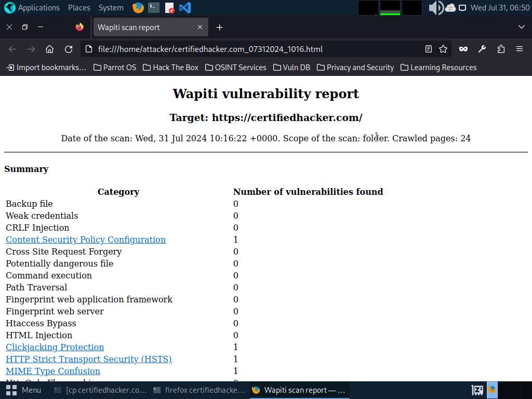
Task: Open a new browser tab
Action: point(220,27)
